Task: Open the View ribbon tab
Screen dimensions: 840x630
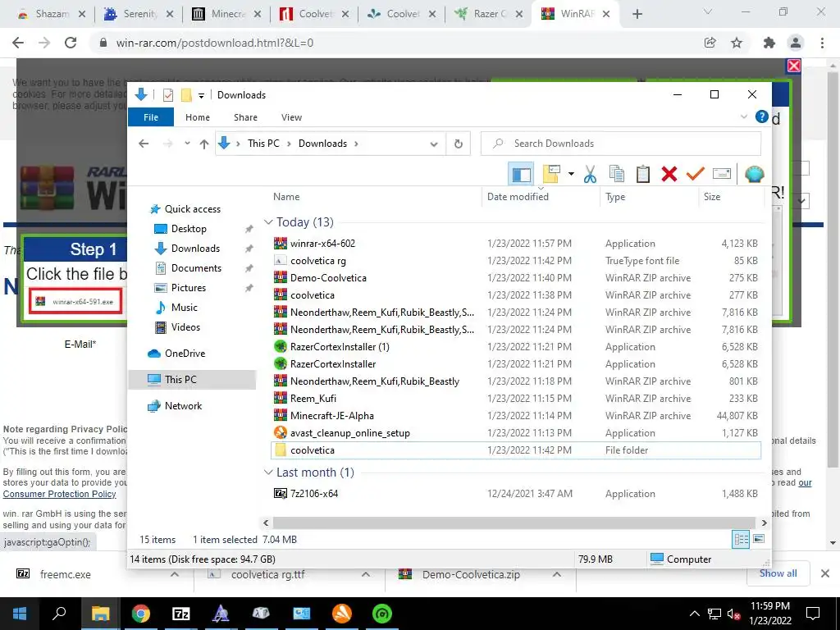Action: click(x=291, y=117)
